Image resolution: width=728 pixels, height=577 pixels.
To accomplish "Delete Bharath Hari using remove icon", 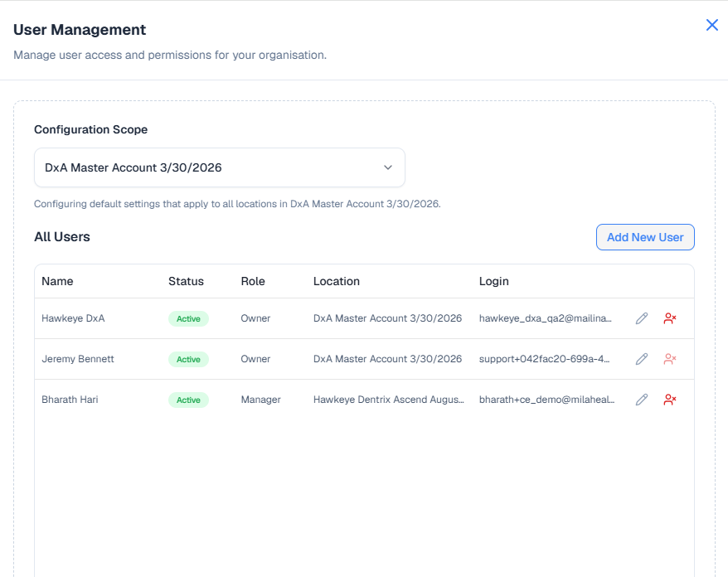I will click(x=670, y=400).
